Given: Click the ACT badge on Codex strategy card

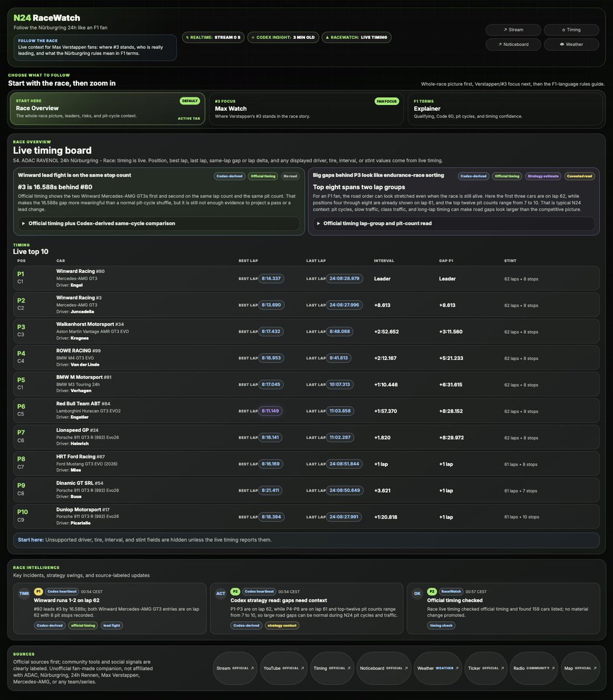Looking at the screenshot, I should 220,594.
